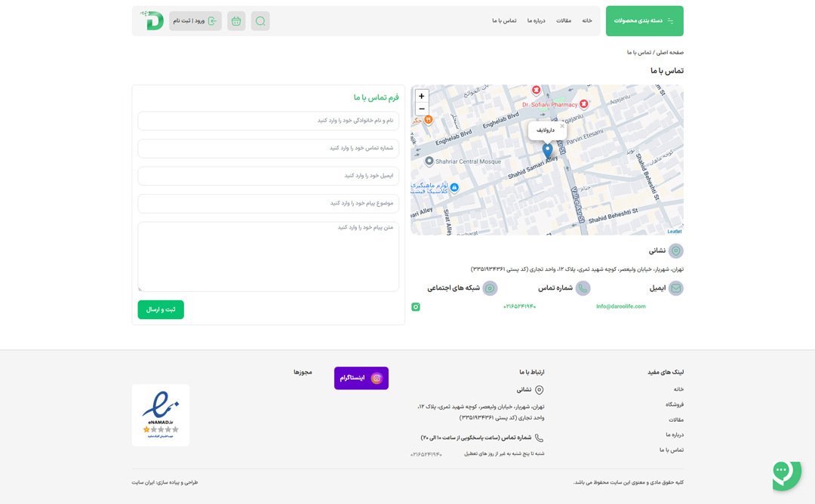Viewport: 815px width, 504px height.
Task: Focus the message text area
Action: click(268, 257)
